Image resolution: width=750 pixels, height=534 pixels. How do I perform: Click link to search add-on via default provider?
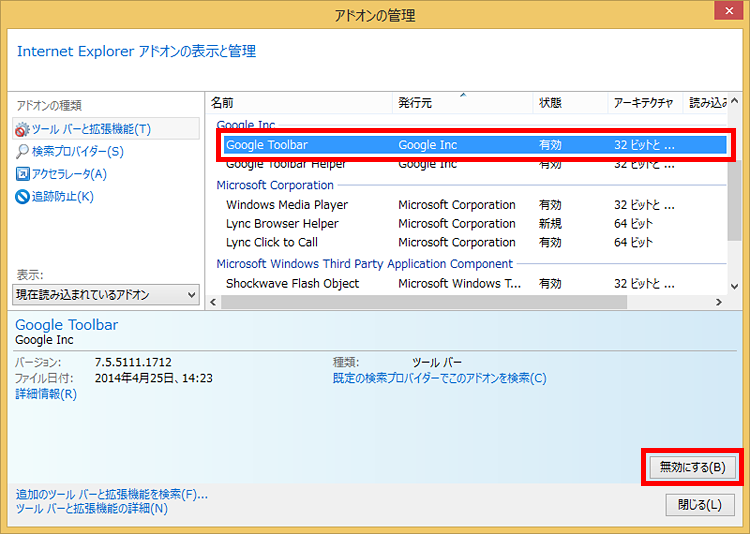click(439, 378)
